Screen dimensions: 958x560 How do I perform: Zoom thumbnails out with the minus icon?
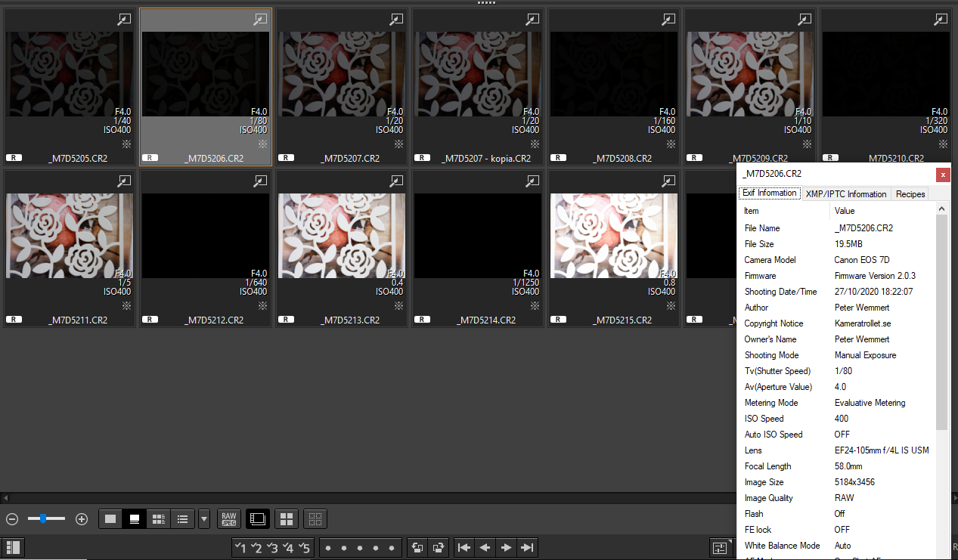[11, 519]
